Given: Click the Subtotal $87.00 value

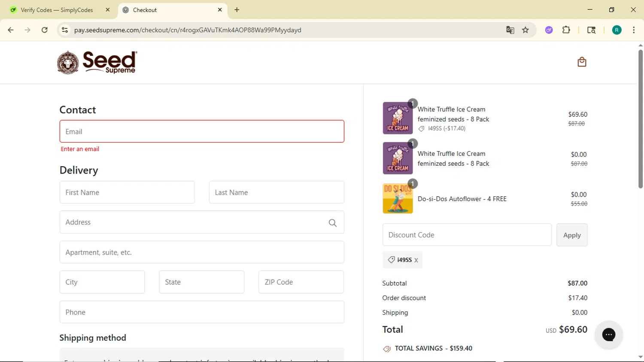Looking at the screenshot, I should pos(577,283).
